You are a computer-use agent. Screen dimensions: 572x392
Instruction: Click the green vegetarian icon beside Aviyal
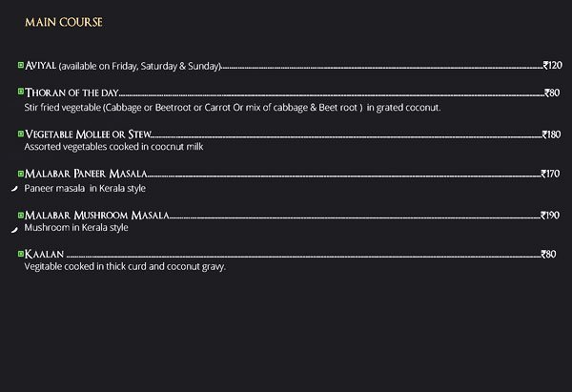[x=20, y=65]
